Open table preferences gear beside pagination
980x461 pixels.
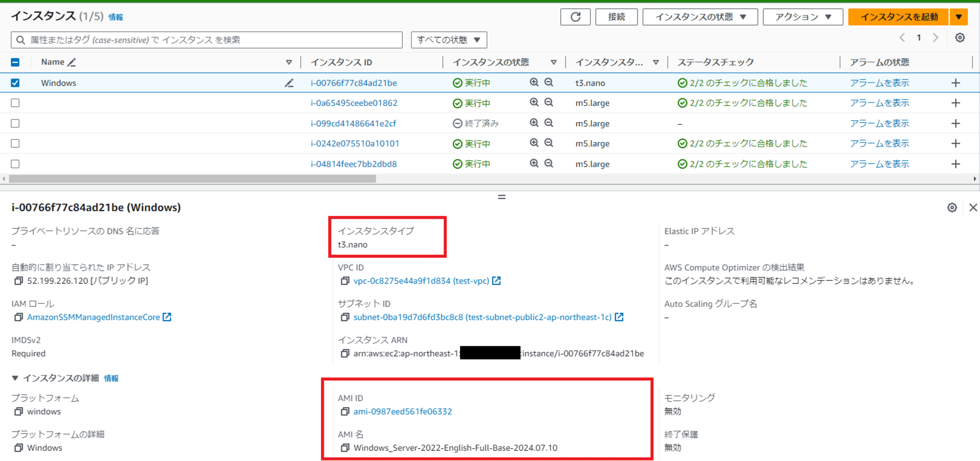pyautogui.click(x=960, y=38)
